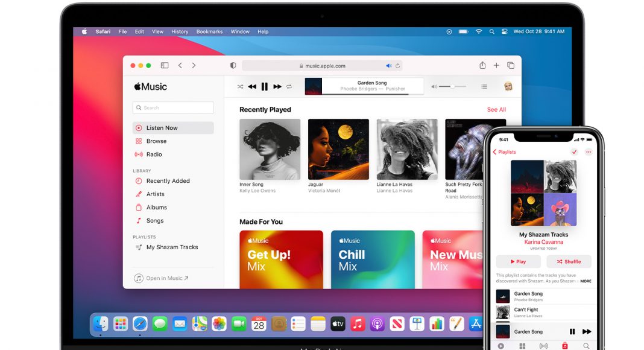The image size is (644, 350).
Task: Open the iPhone playlist ellipsis menu
Action: click(589, 152)
